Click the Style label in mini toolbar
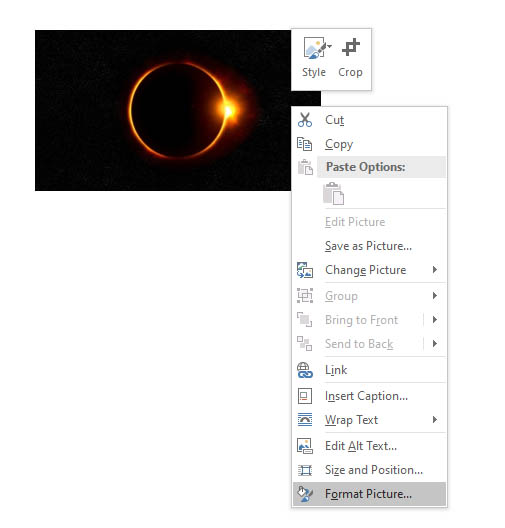This screenshot has height=528, width=505. pyautogui.click(x=314, y=72)
